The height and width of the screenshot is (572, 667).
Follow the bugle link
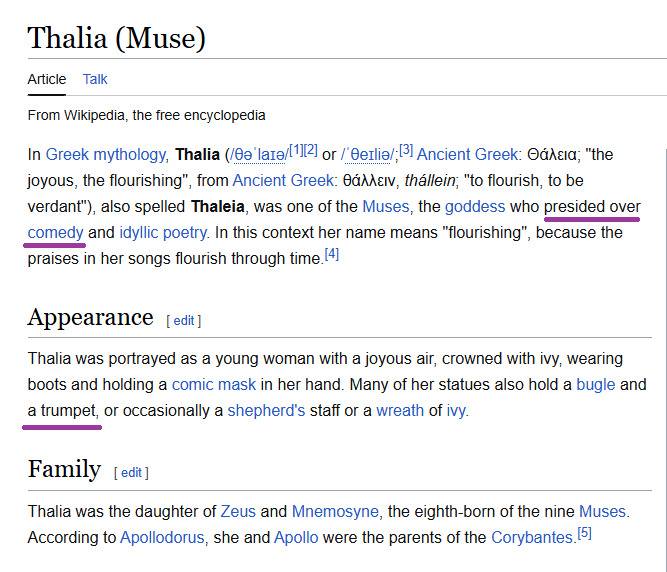tap(597, 384)
